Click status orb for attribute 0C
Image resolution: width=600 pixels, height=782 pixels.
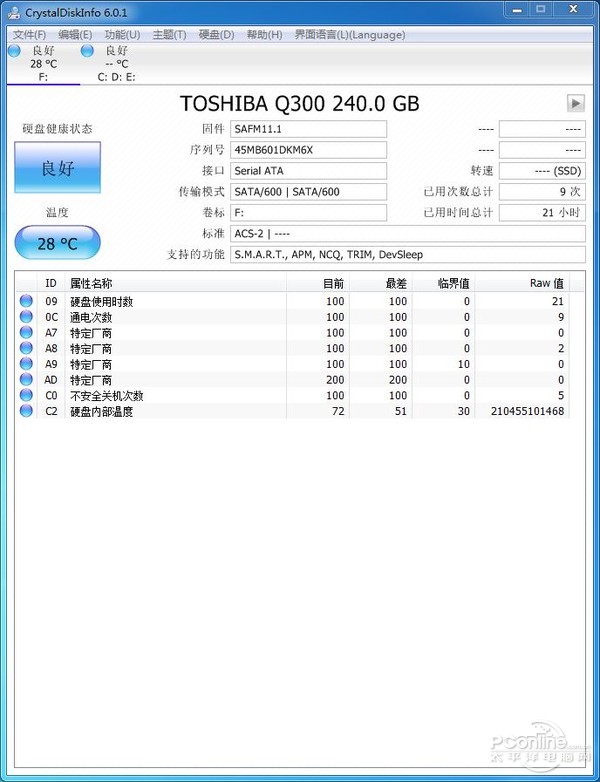click(26, 317)
